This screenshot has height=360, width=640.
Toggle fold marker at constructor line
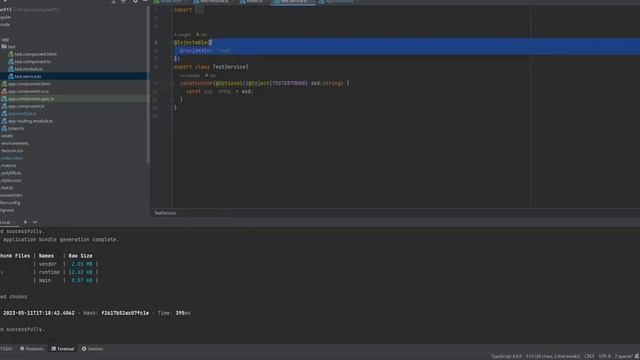172,83
